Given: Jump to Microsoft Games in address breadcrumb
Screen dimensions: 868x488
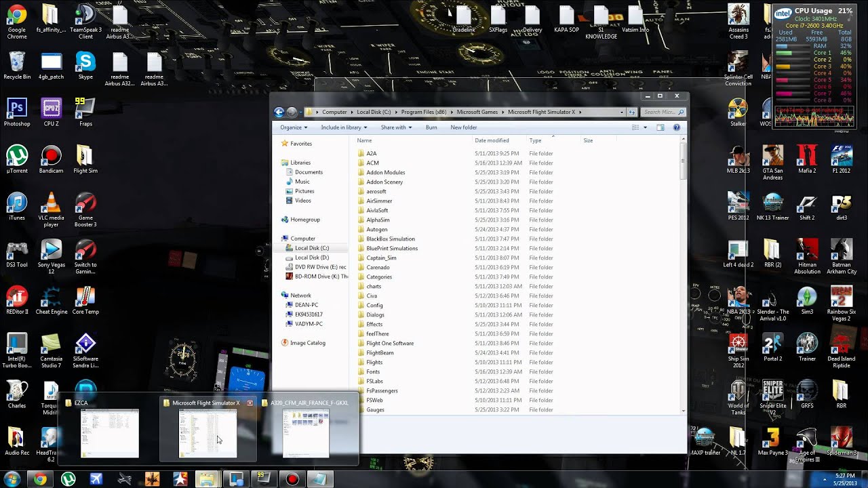Looking at the screenshot, I should 477,112.
